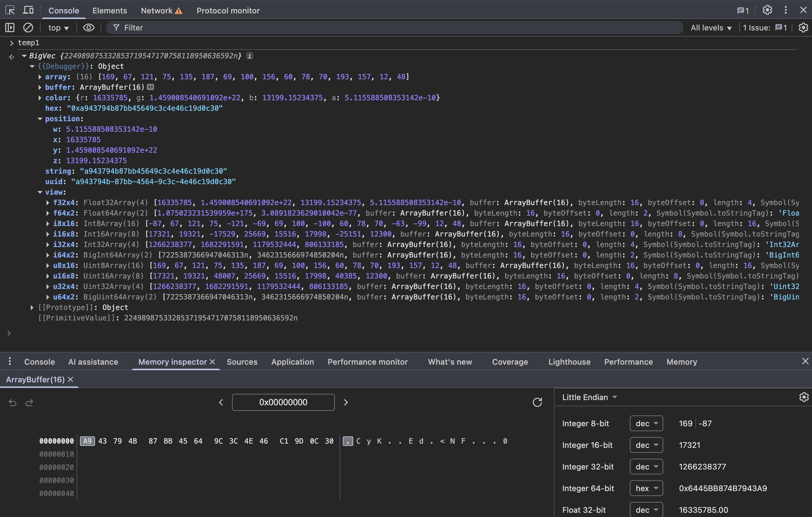This screenshot has width=812, height=517.
Task: Select the inspect element tool
Action: click(10, 10)
